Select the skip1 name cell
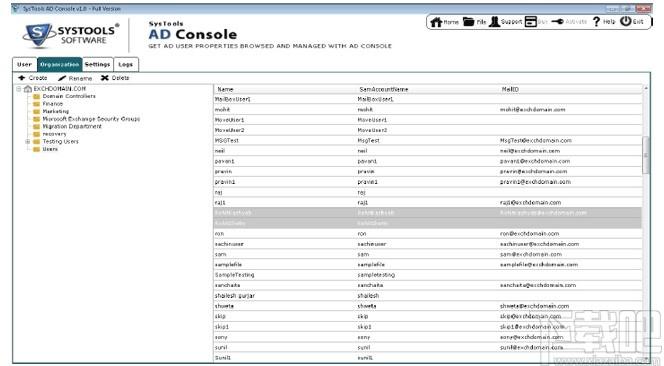The height and width of the screenshot is (366, 664). [222, 327]
